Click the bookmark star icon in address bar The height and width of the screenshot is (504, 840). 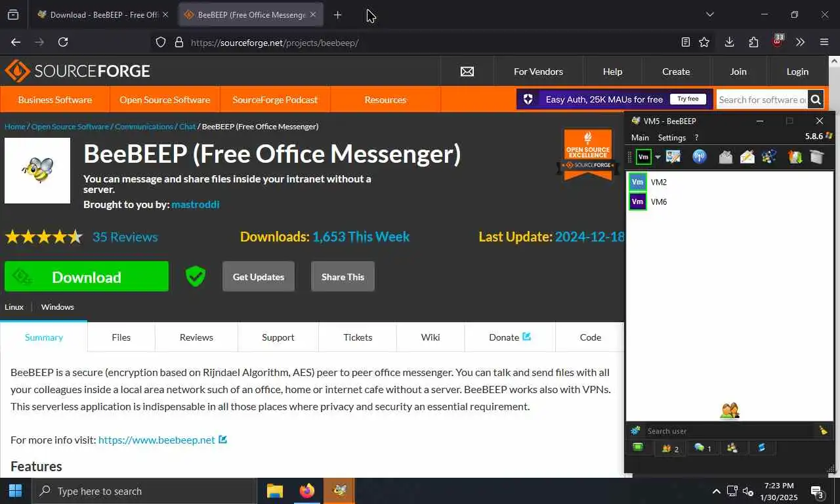[704, 42]
